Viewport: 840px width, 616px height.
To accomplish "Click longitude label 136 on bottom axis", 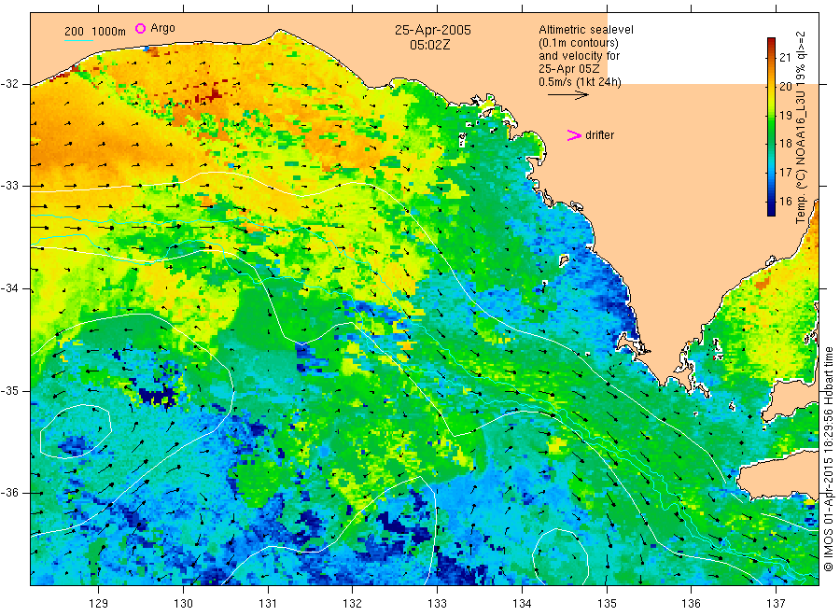I will (691, 604).
